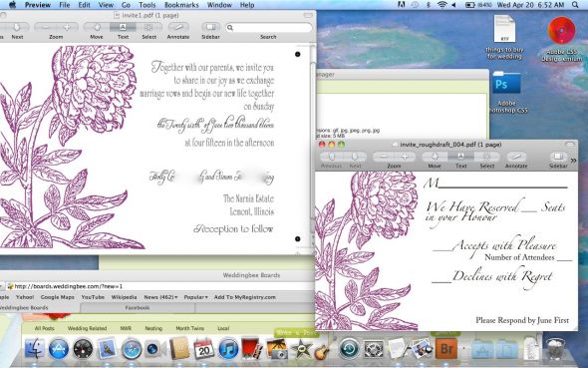Choose the Select tool in invite1.pdf
The height and width of the screenshot is (368, 588).
click(x=148, y=27)
